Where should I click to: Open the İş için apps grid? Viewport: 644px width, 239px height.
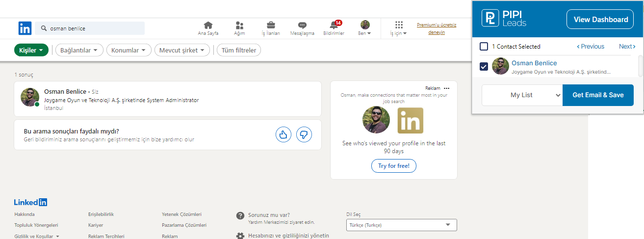398,28
